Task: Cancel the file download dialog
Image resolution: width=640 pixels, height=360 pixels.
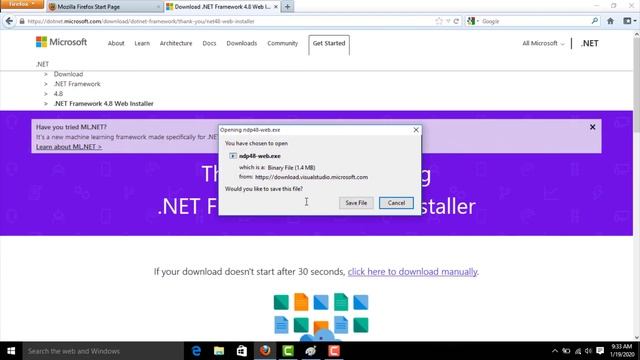Action: [x=396, y=203]
